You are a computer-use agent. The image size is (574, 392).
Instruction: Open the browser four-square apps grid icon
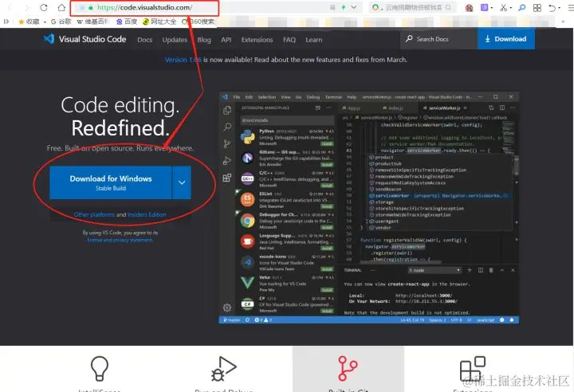tap(537, 8)
